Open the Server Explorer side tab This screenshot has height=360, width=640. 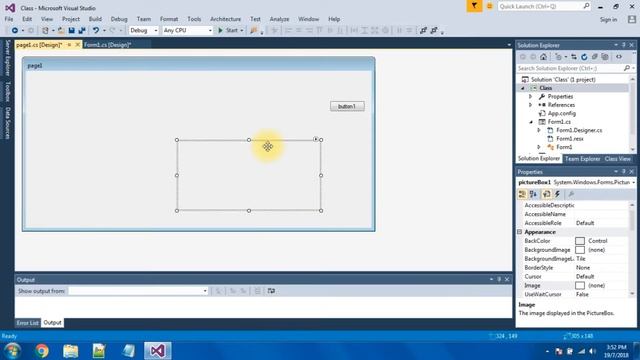pyautogui.click(x=7, y=58)
